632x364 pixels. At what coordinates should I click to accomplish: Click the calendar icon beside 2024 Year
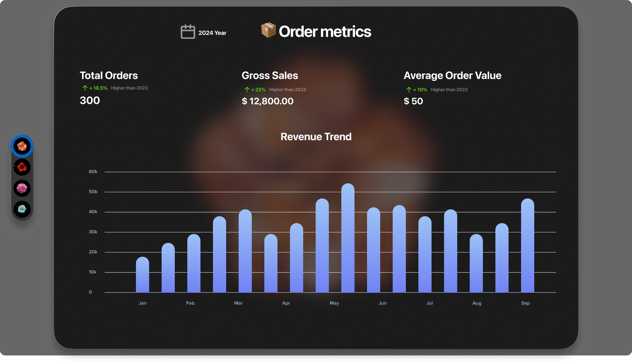[188, 32]
